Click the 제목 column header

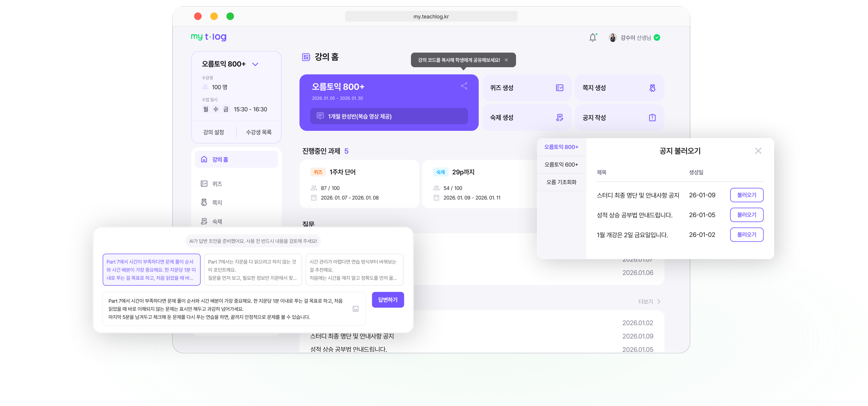point(601,172)
